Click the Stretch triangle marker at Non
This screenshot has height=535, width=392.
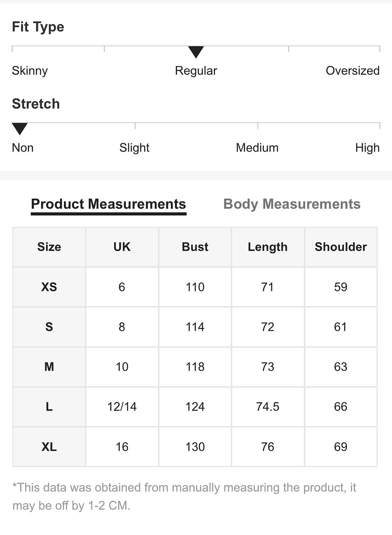pyautogui.click(x=20, y=129)
